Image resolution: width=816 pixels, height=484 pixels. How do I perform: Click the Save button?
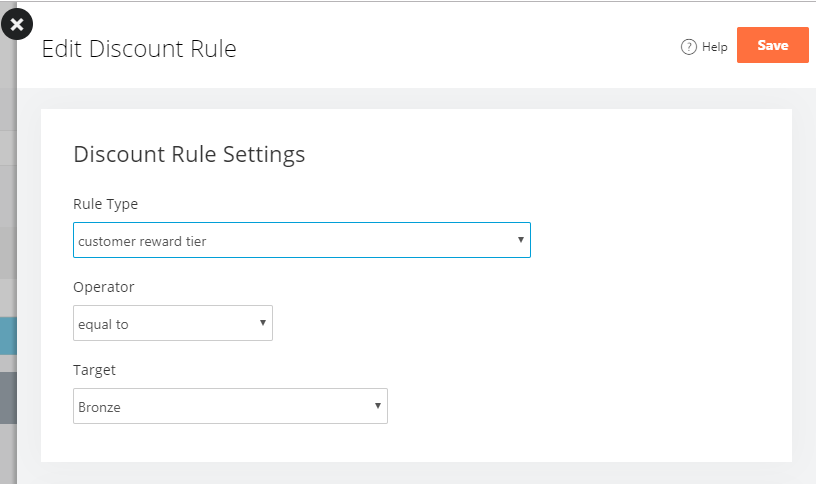tap(772, 45)
